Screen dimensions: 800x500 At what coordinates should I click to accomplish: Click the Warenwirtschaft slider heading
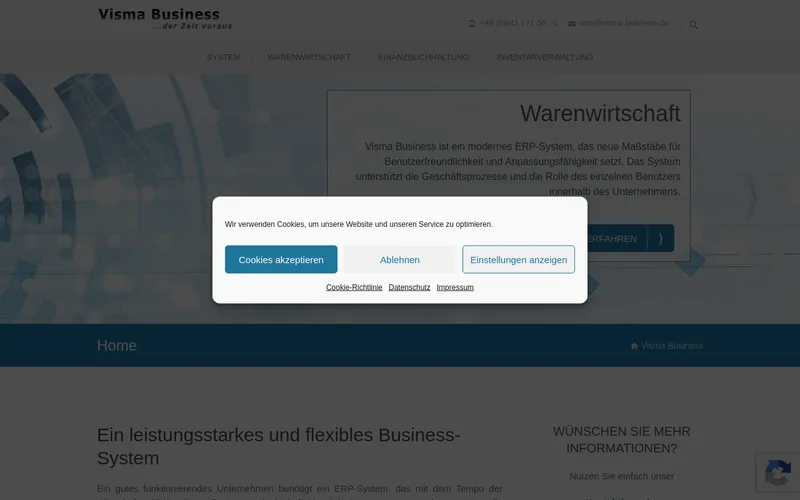[600, 113]
